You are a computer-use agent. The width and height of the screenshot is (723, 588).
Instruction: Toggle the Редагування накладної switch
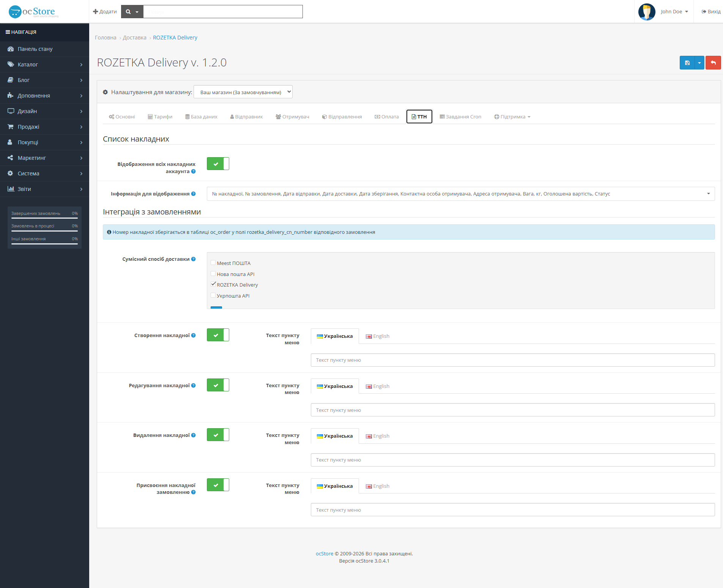click(x=218, y=385)
